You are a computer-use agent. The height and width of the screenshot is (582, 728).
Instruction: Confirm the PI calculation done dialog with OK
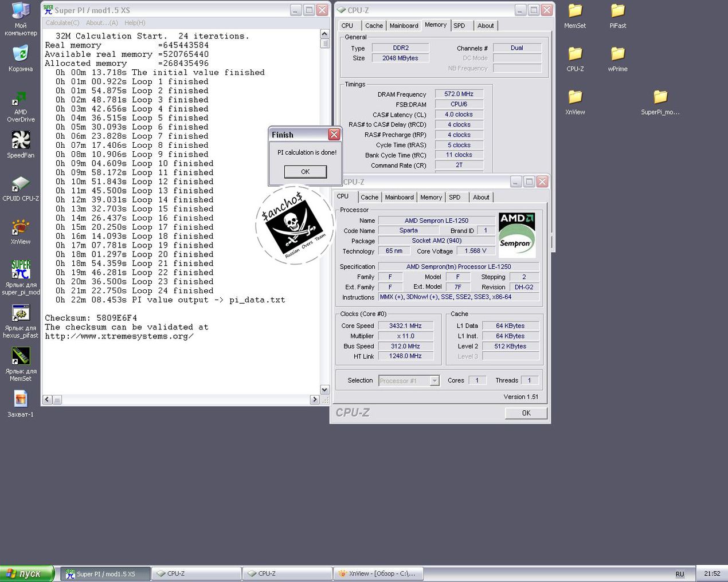306,172
